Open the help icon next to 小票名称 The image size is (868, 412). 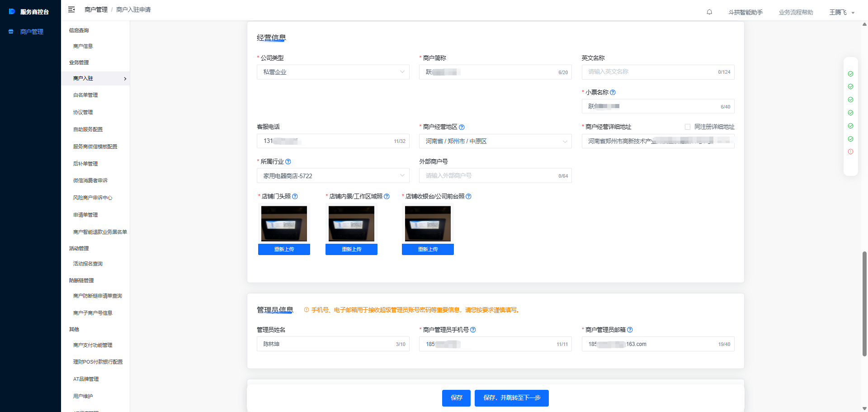pos(613,92)
